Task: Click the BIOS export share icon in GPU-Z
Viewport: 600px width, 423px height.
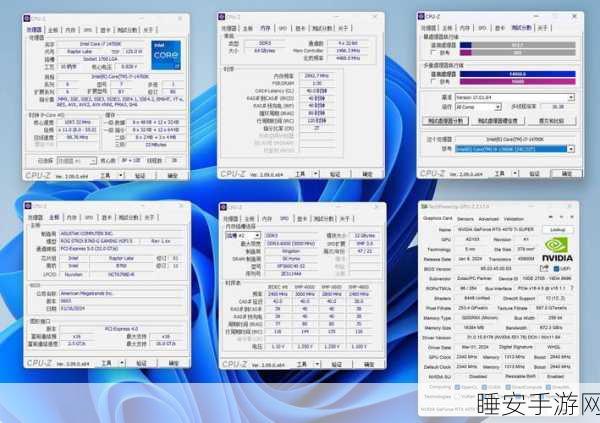Action: click(x=544, y=268)
